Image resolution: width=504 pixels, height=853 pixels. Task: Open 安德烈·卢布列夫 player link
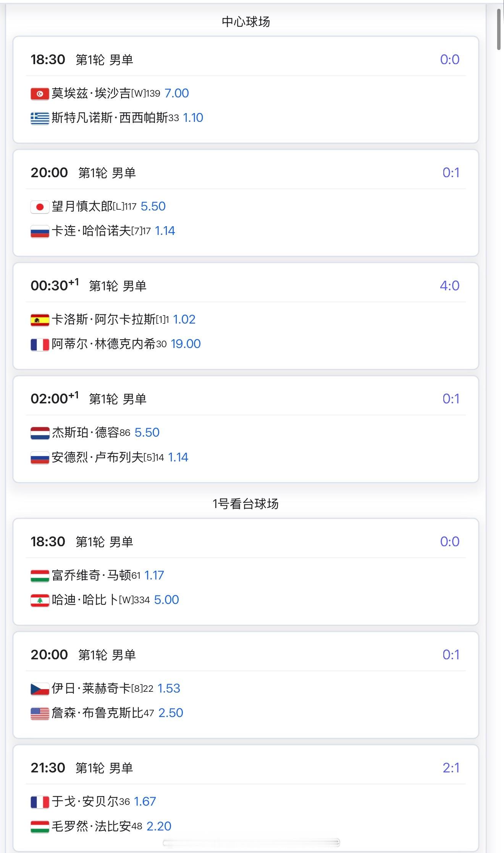tap(97, 457)
